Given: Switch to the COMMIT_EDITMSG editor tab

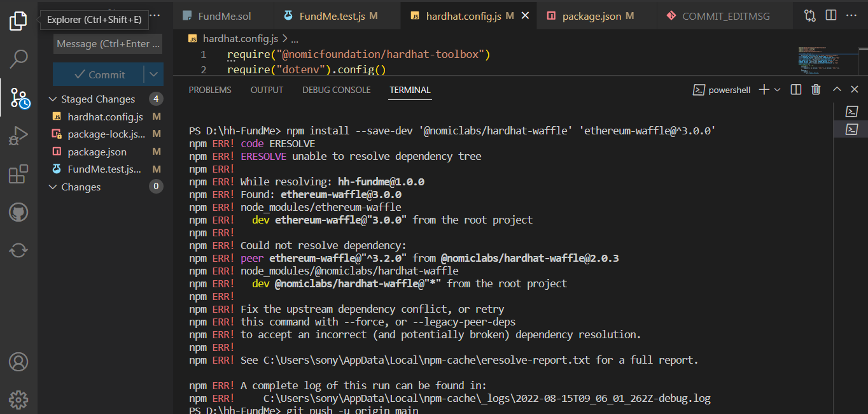Looking at the screenshot, I should pyautogui.click(x=725, y=15).
